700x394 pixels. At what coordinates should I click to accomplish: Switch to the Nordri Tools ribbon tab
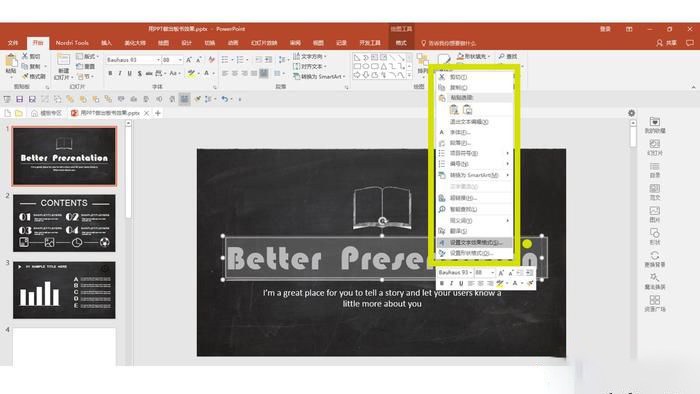(72, 43)
